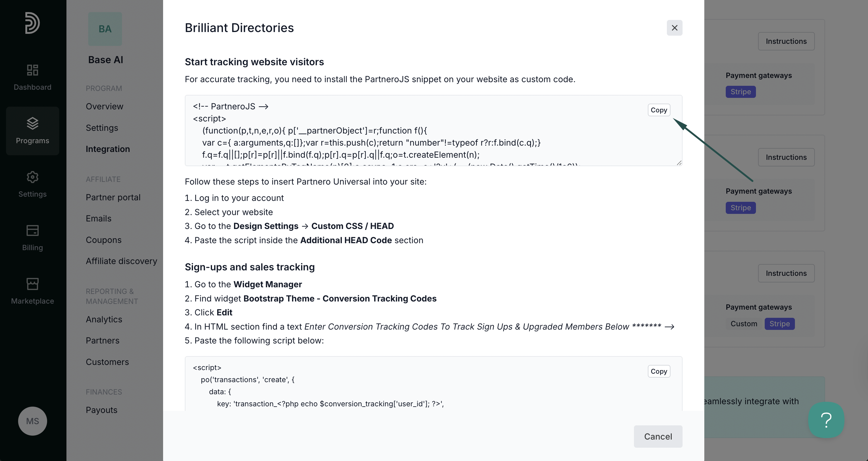Click the Partnero logo at the top of the sidebar
The image size is (868, 461).
click(x=32, y=23)
